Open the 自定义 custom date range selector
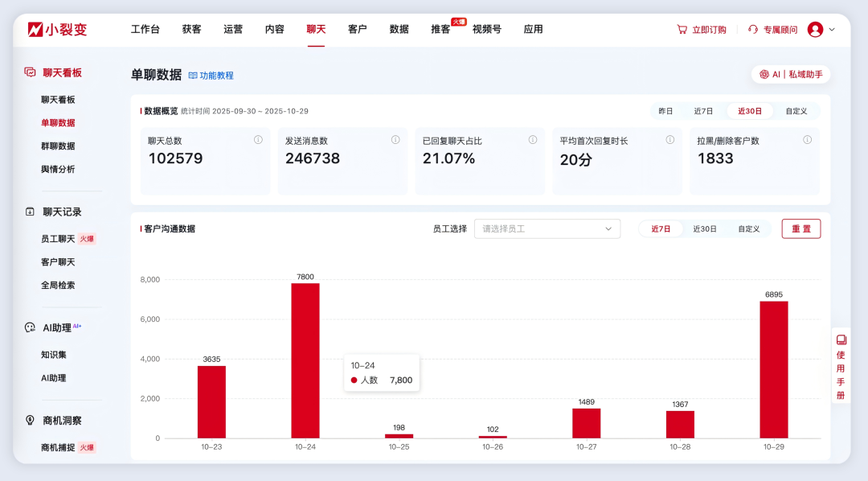This screenshot has height=481, width=868. coord(796,111)
